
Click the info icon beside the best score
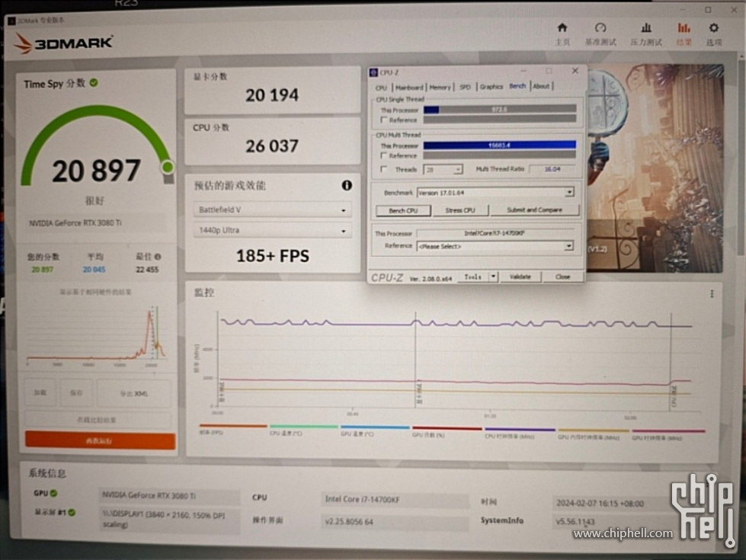point(158,257)
